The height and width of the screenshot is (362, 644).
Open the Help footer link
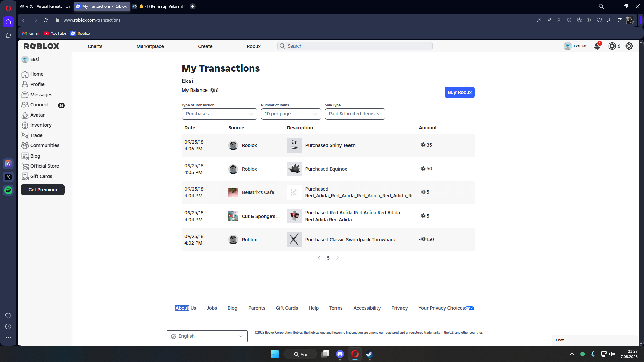[x=314, y=308]
